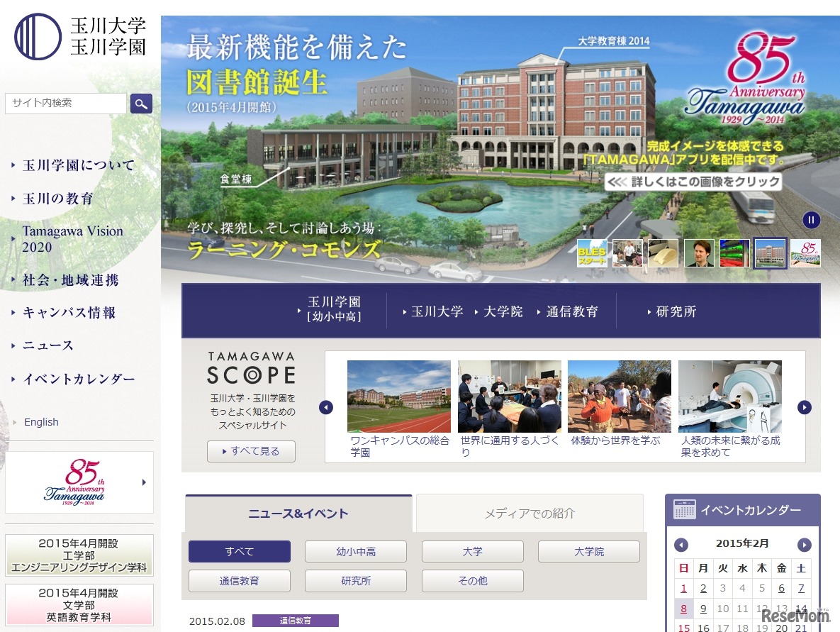Screen dimensions: 840x632
Task: Click the right arrow on TAMAGAWA SCOPE carousel
Action: tap(804, 407)
